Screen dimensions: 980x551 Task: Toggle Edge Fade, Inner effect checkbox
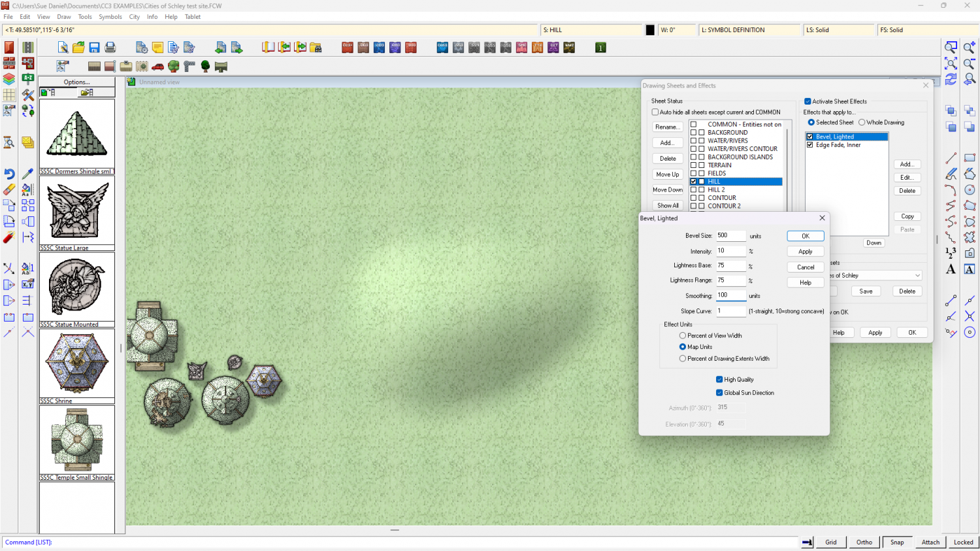[810, 145]
